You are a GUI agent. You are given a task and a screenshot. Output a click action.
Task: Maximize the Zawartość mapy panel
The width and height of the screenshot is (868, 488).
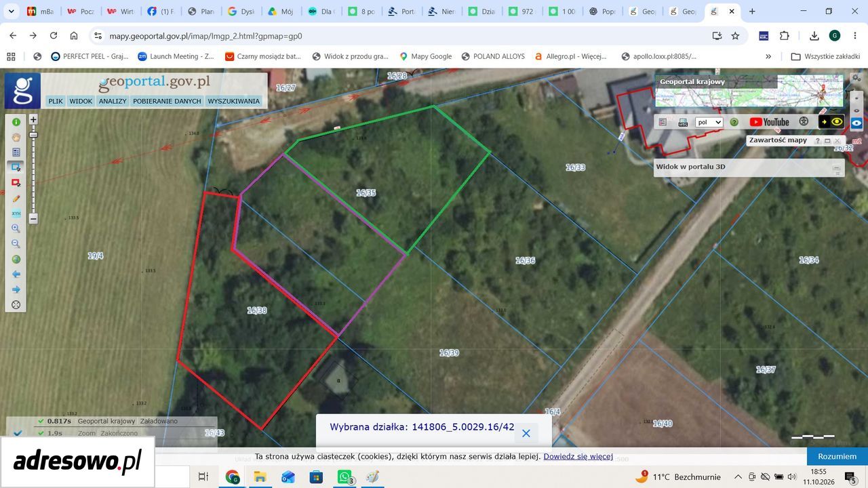827,141
